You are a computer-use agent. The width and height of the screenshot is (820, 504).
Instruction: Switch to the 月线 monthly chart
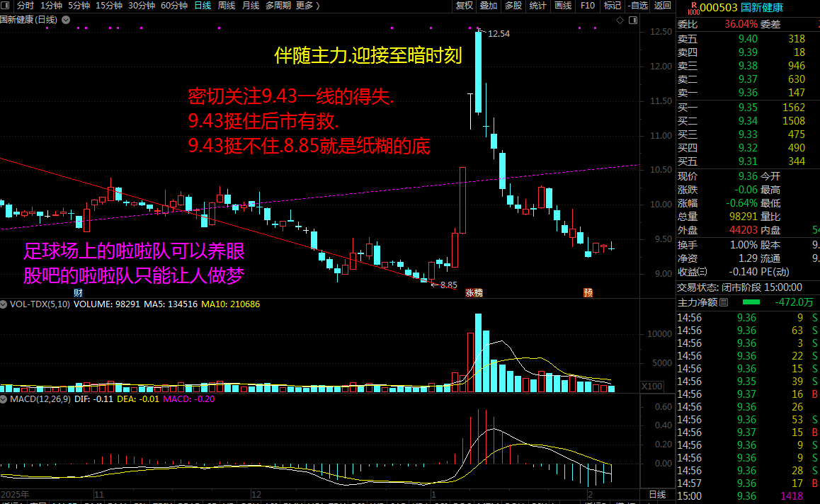[x=251, y=5]
